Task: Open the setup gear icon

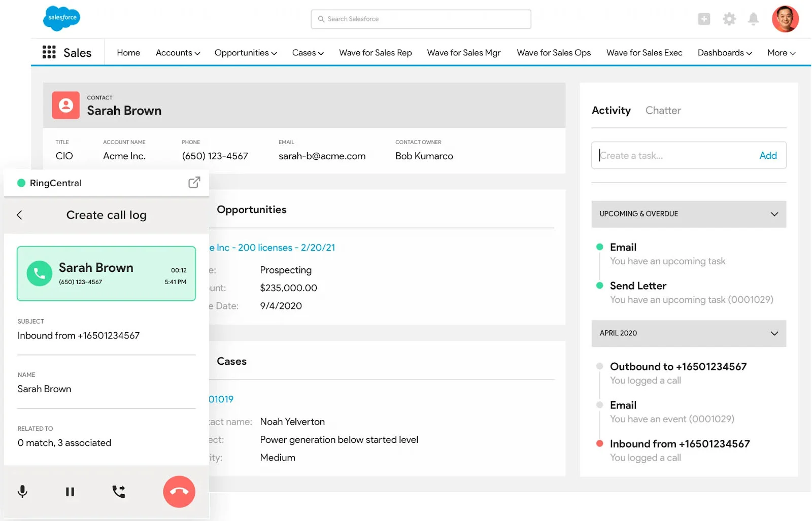Action: (x=729, y=19)
